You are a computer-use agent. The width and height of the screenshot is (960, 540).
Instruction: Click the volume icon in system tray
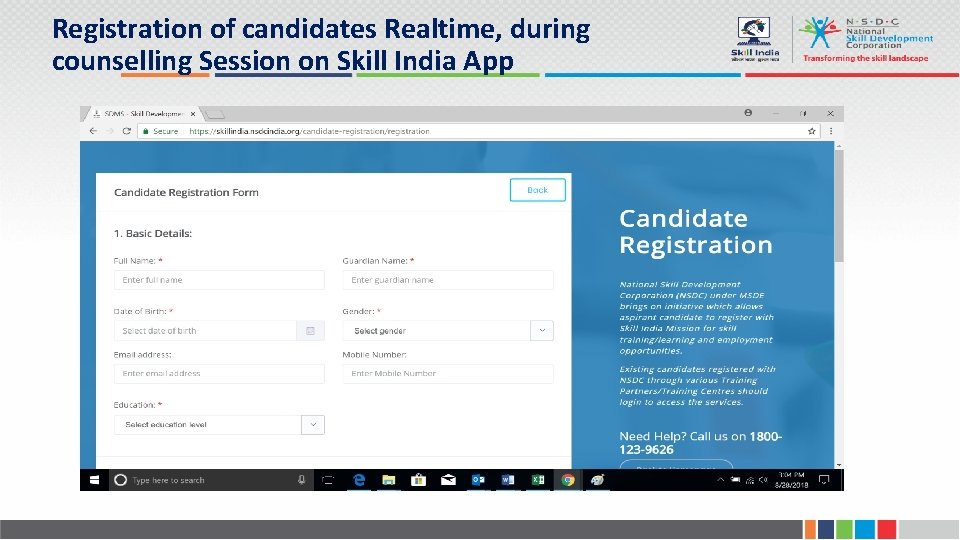[763, 480]
